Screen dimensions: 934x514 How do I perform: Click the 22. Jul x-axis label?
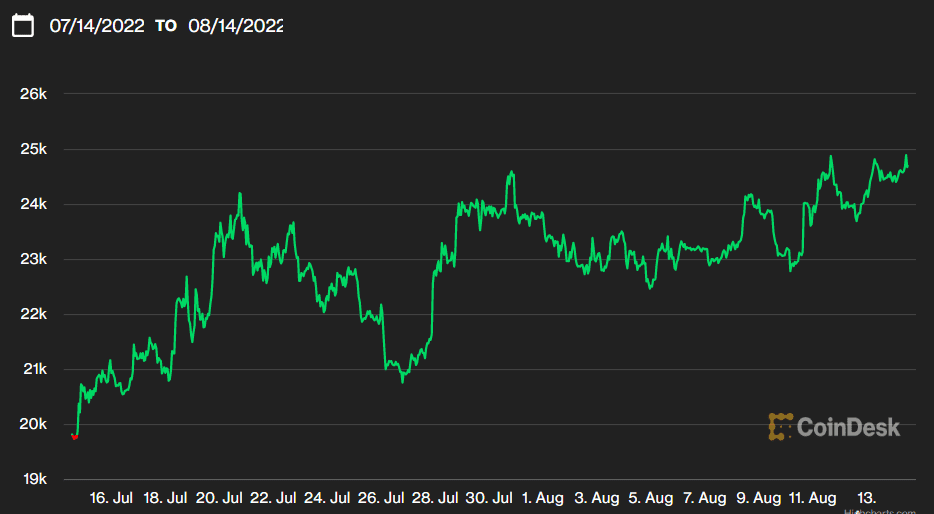pos(273,498)
